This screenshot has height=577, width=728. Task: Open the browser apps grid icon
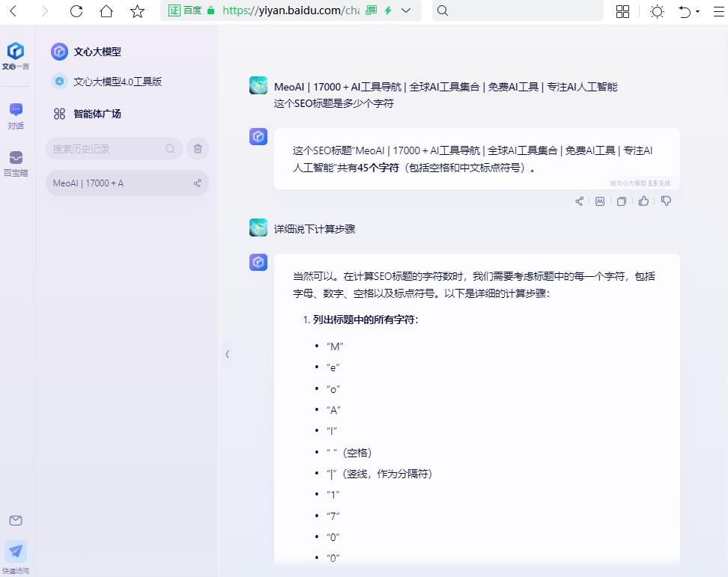pos(622,11)
